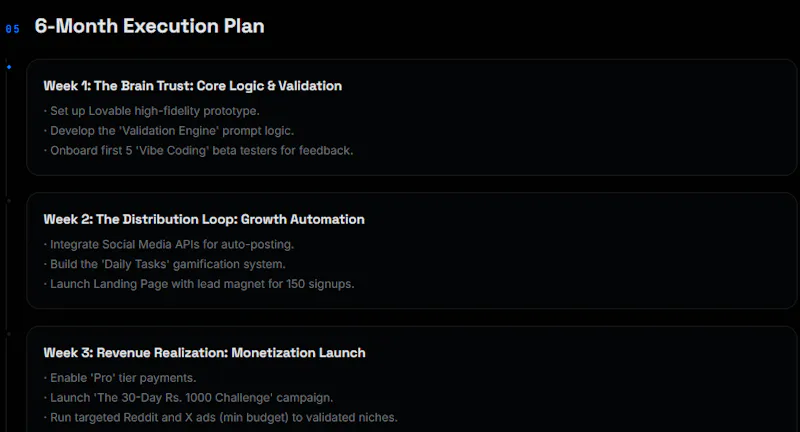Click the Set up Lovable high-fidelity prototype item

[x=152, y=111]
